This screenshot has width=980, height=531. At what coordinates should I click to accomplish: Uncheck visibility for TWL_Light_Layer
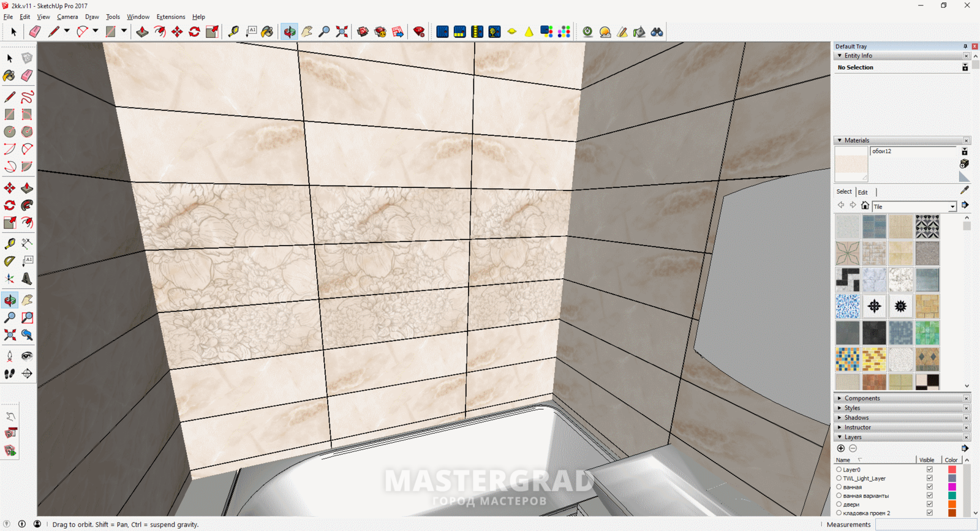point(929,478)
